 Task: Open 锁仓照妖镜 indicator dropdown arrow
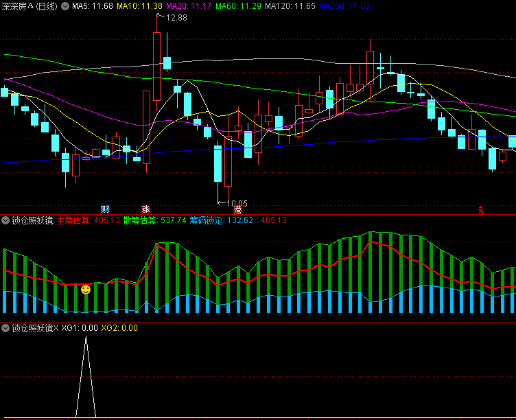tap(5, 220)
